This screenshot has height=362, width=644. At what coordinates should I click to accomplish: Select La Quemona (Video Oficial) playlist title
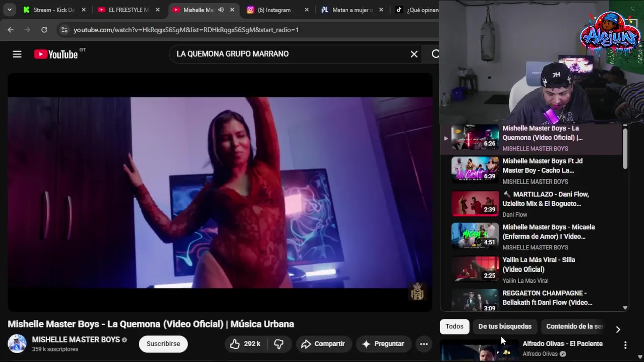[542, 133]
